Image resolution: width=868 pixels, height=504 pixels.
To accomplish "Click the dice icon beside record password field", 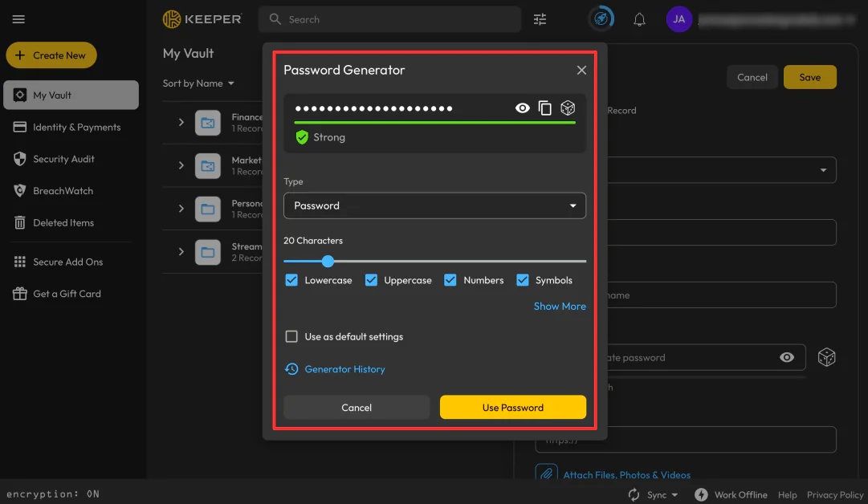I will click(x=826, y=357).
